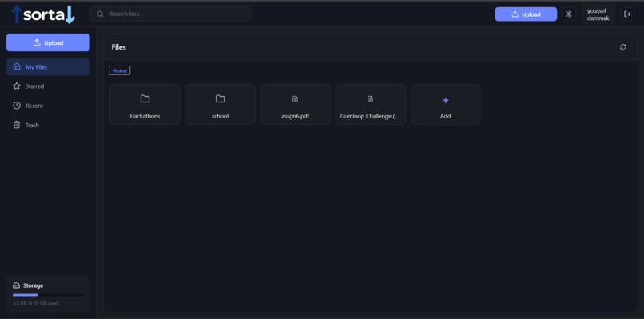This screenshot has height=319, width=644.
Task: Click the Storage drive icon
Action: click(x=17, y=285)
